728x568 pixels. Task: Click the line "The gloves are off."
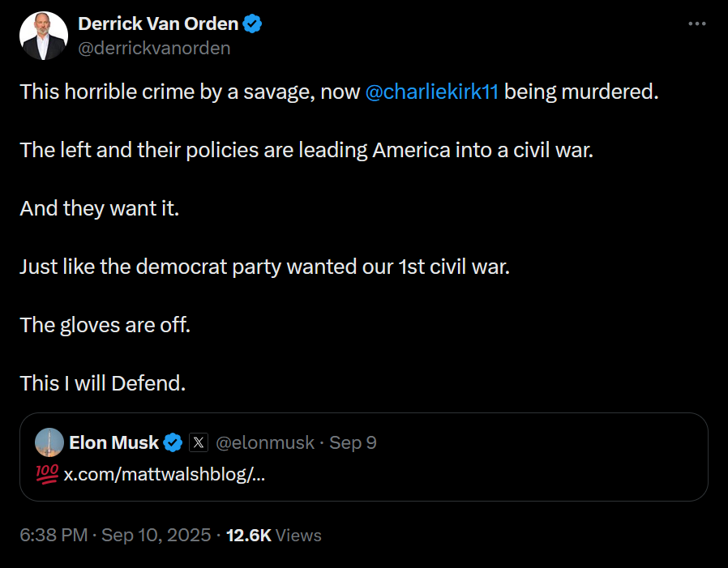coord(105,325)
